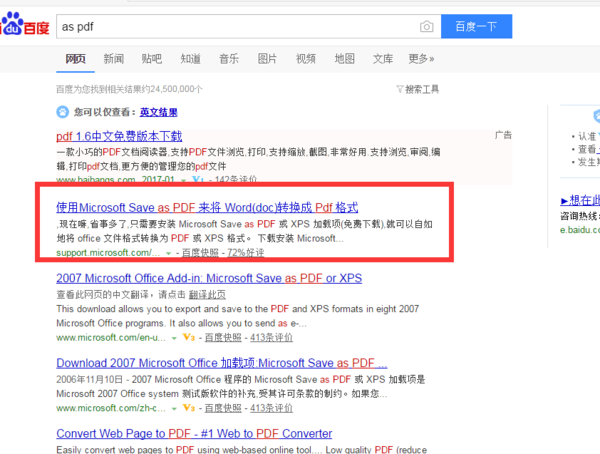Click the V3 rating badge under www.microsoft.com/zh-c

(189, 408)
